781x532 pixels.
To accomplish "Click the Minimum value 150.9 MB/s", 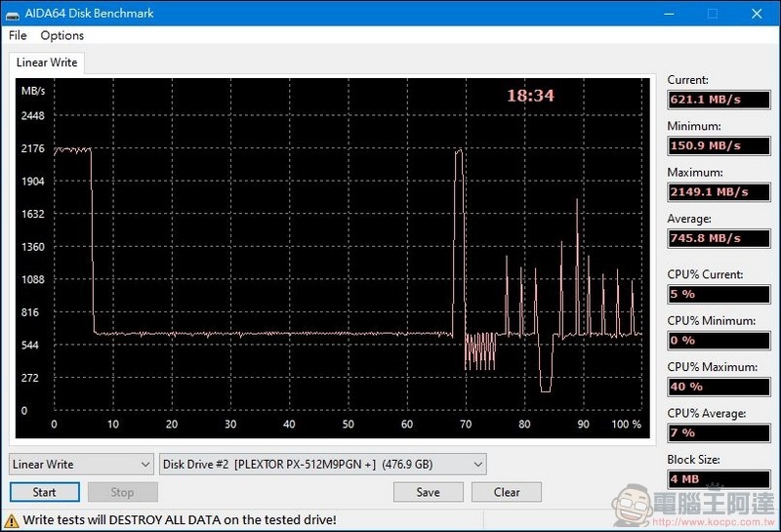I will 719,146.
